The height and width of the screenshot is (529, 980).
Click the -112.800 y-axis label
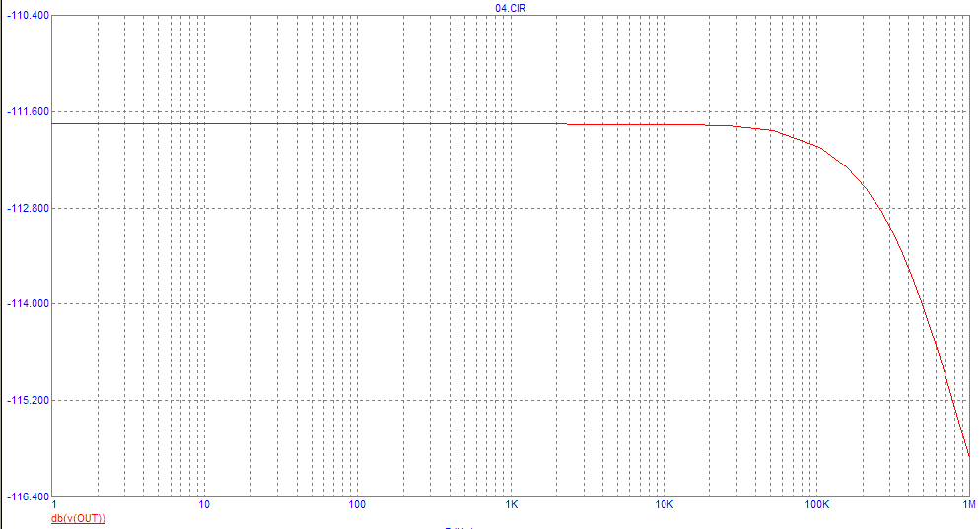pyautogui.click(x=29, y=208)
